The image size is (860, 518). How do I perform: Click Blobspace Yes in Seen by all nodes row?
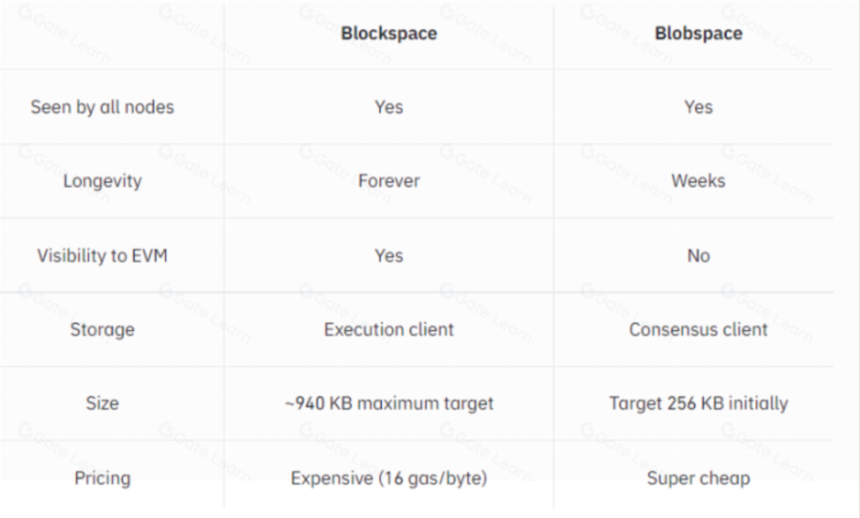click(698, 107)
